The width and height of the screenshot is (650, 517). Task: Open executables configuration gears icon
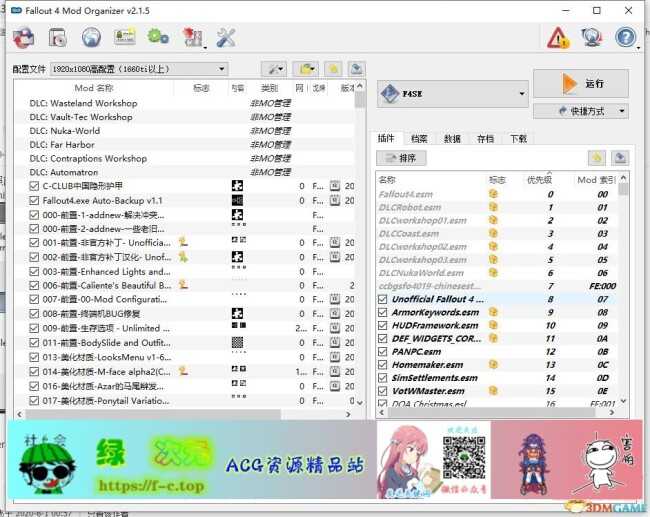pyautogui.click(x=158, y=38)
